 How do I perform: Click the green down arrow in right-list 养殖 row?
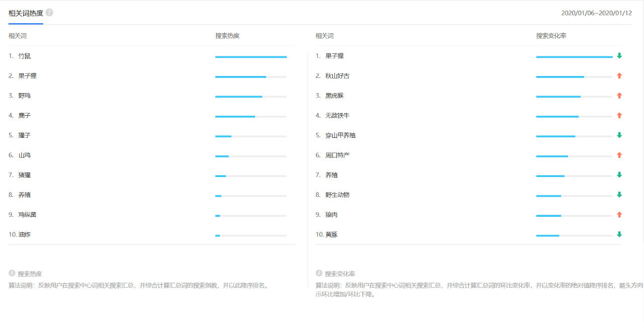(619, 175)
